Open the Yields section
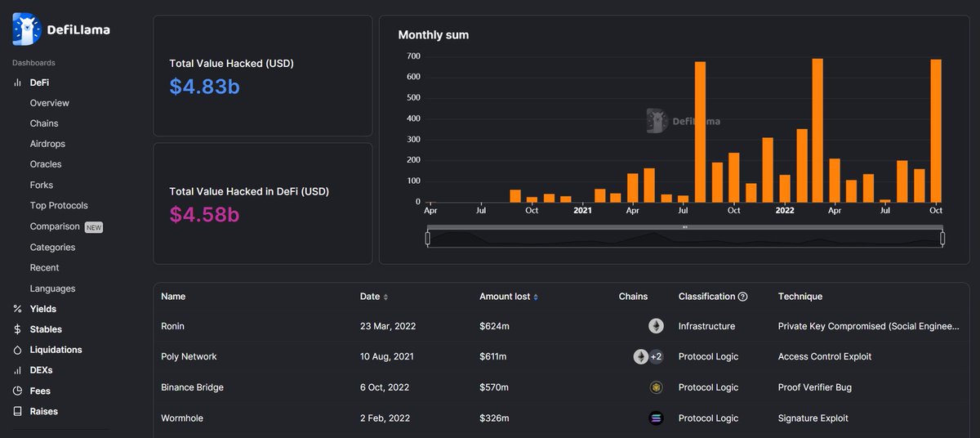The width and height of the screenshot is (980, 438). tap(42, 309)
